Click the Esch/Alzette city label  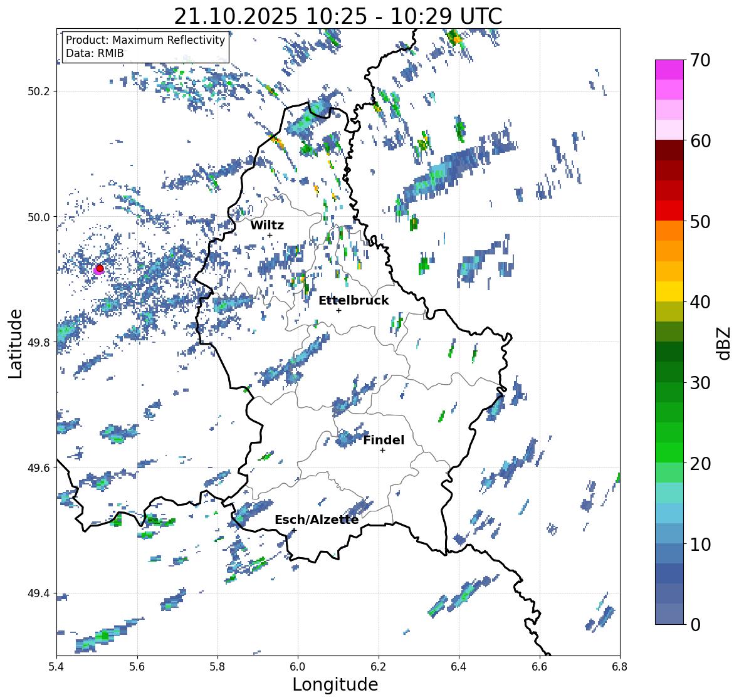pos(317,520)
